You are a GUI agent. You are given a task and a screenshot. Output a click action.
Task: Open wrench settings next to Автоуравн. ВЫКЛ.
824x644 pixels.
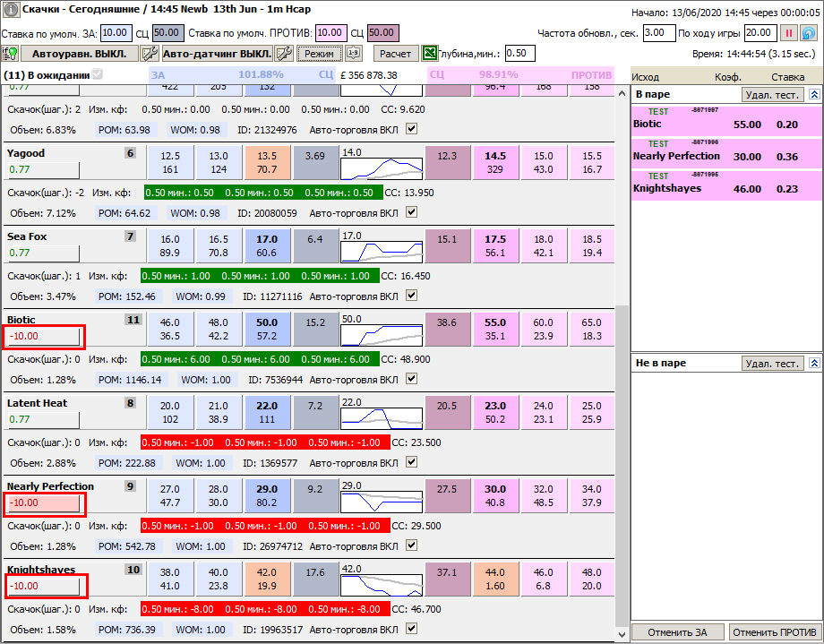click(150, 54)
